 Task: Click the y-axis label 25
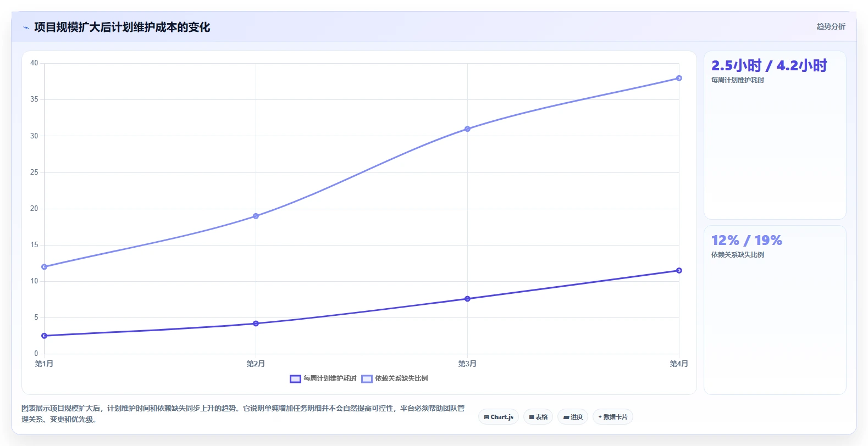(x=34, y=172)
